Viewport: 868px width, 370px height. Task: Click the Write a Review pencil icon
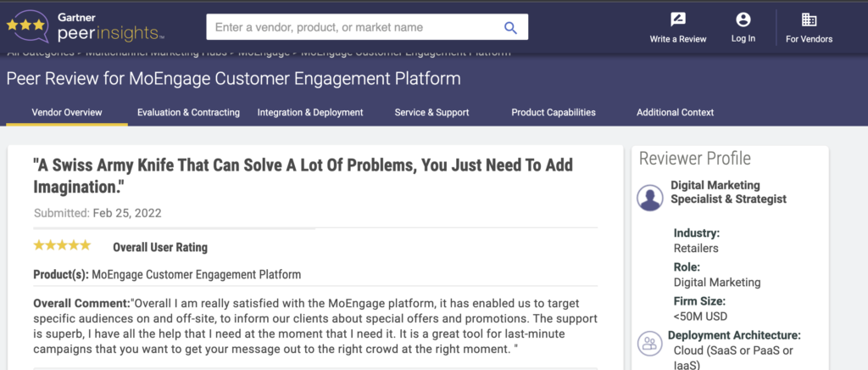coord(678,20)
